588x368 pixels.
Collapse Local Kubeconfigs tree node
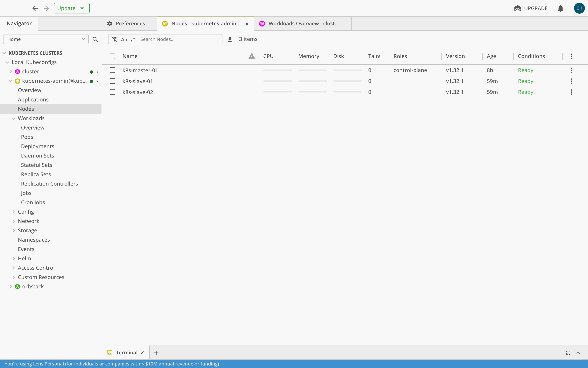[7, 62]
